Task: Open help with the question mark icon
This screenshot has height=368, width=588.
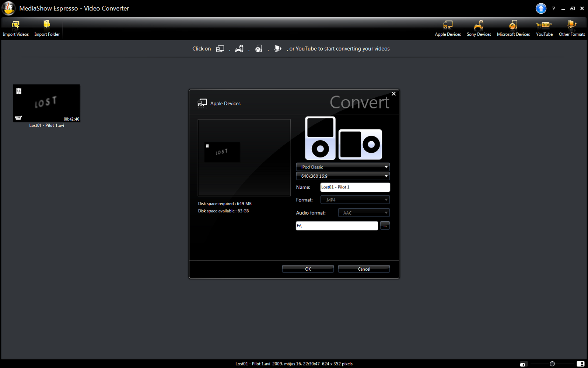Action: 553,8
